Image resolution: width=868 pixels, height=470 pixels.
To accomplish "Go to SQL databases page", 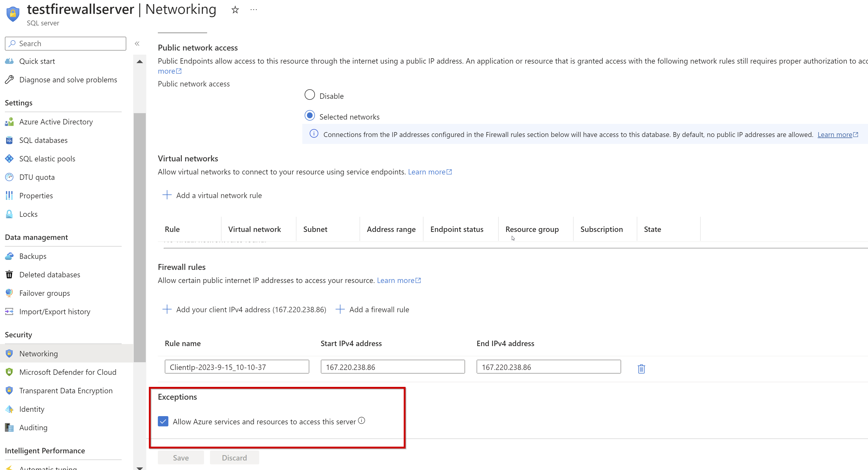I will pyautogui.click(x=43, y=140).
